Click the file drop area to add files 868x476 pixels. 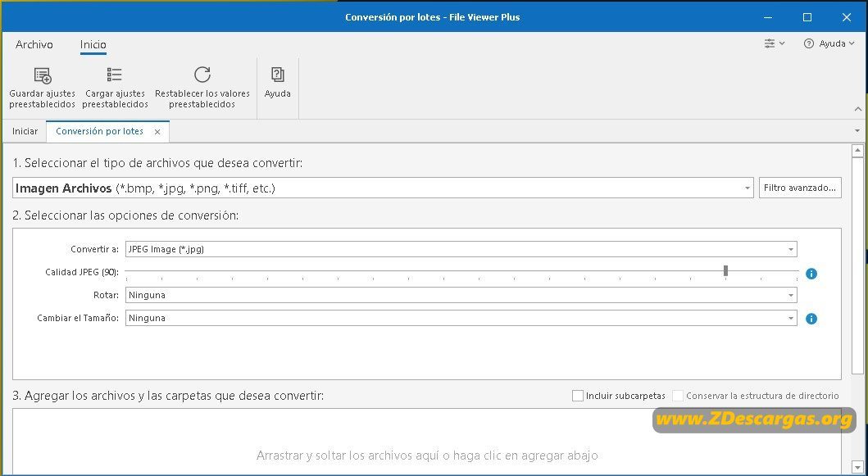427,442
